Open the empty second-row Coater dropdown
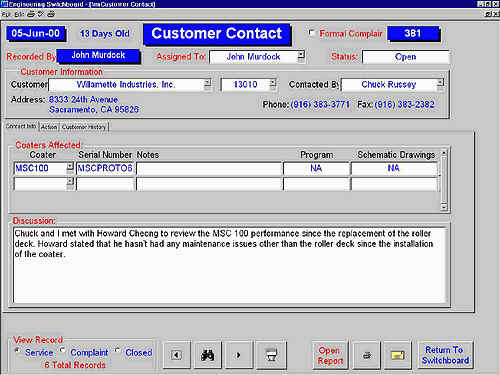 (x=70, y=182)
